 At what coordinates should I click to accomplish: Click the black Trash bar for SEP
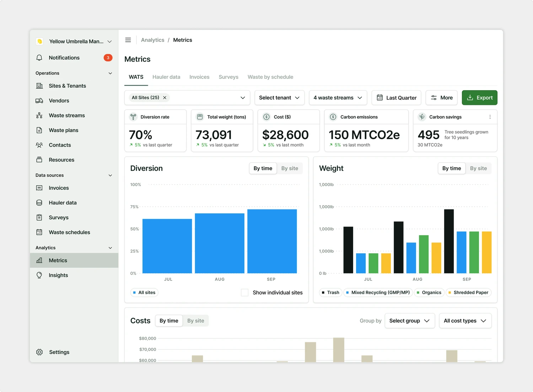point(449,241)
